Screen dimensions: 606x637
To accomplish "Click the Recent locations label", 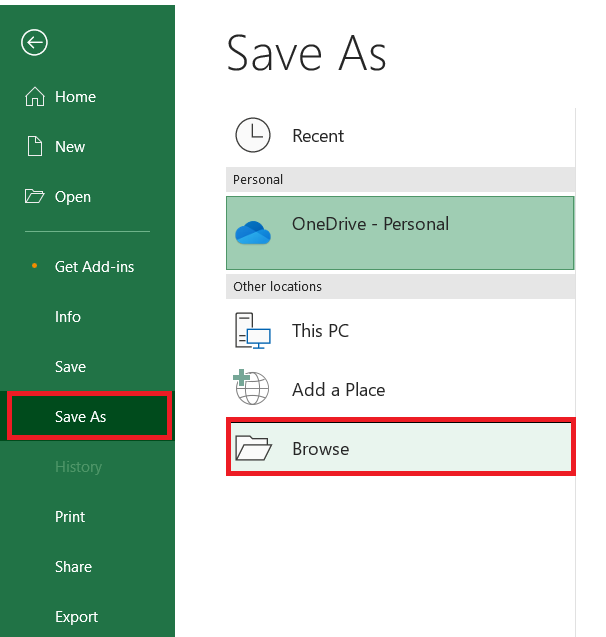I will [x=318, y=136].
